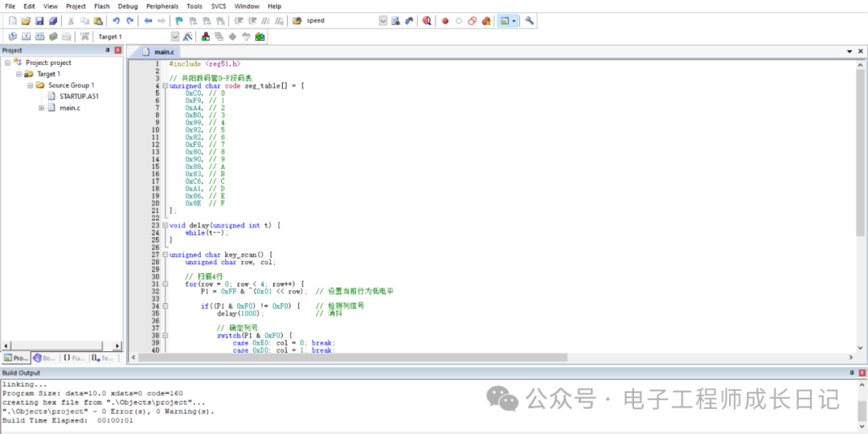Pin the Build Output panel with the pushpin
The width and height of the screenshot is (868, 434).
tap(851, 373)
